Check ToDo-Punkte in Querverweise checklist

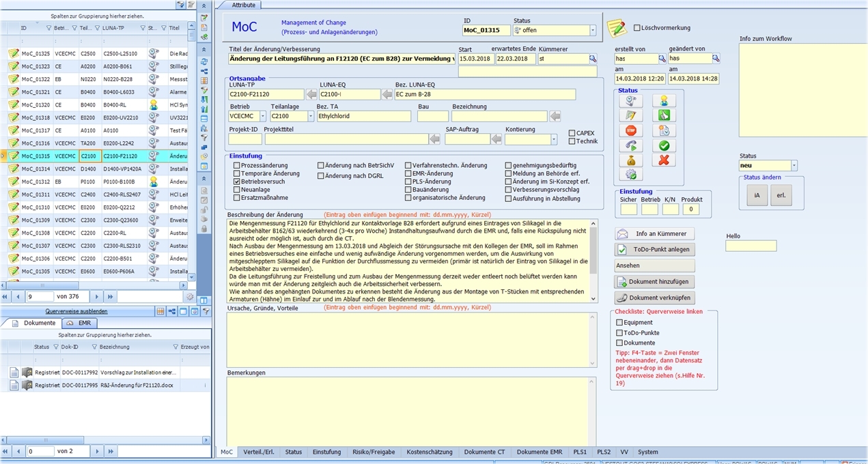point(619,333)
